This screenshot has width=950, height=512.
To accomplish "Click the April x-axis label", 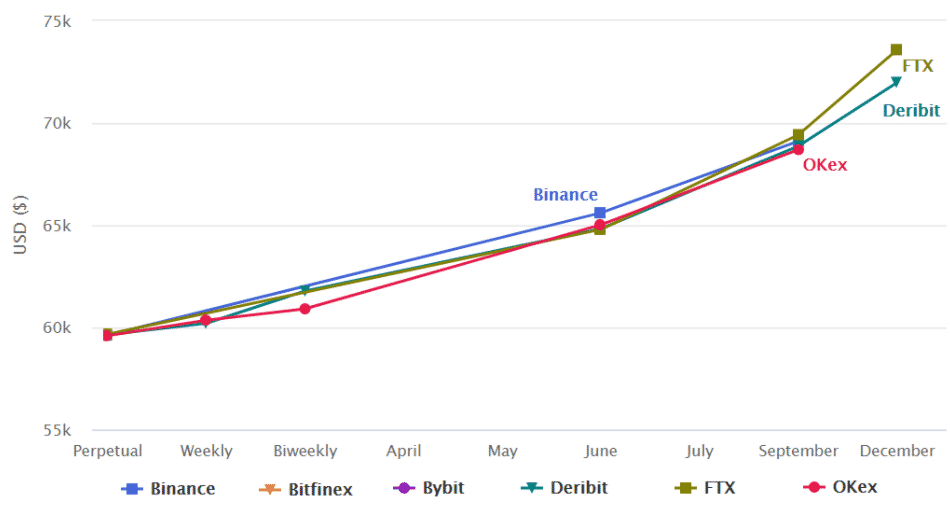I will click(x=403, y=451).
